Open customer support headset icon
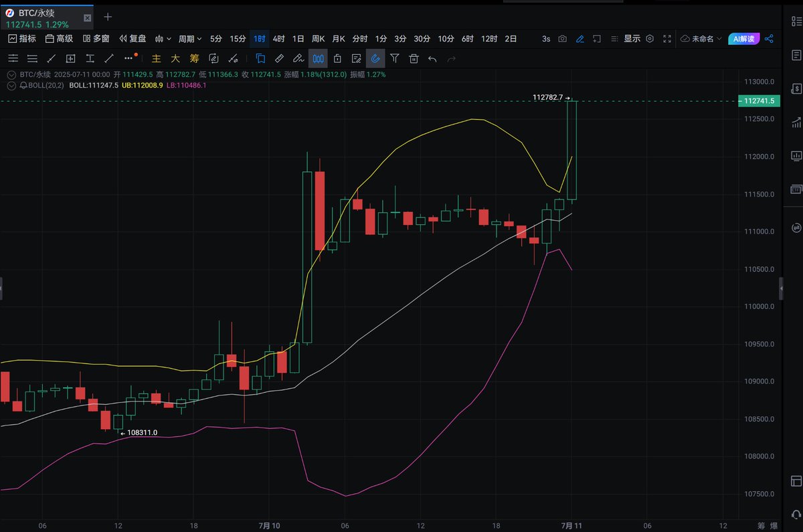 click(x=796, y=514)
